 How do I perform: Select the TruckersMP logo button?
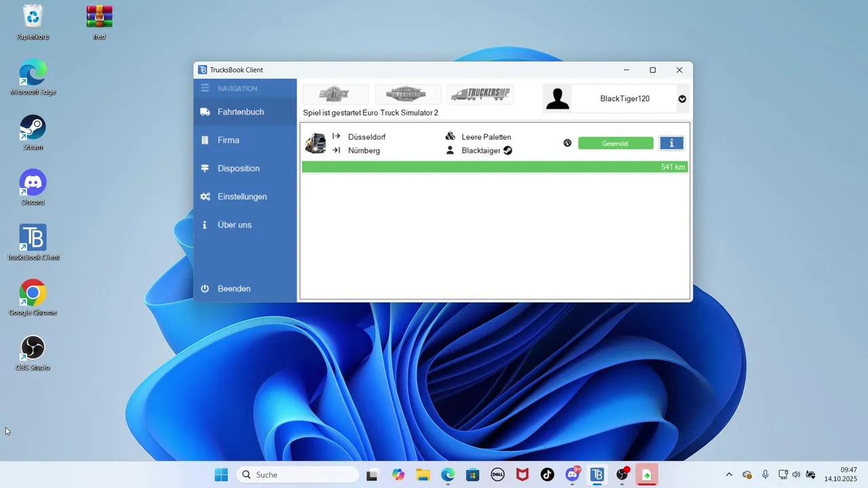pos(480,94)
